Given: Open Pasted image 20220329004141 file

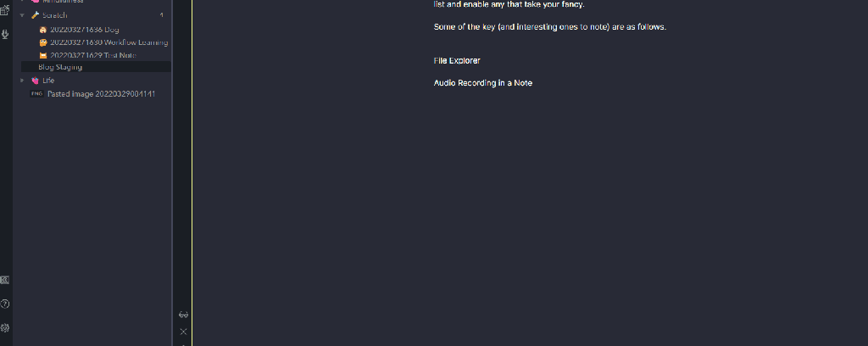Looking at the screenshot, I should [x=102, y=94].
